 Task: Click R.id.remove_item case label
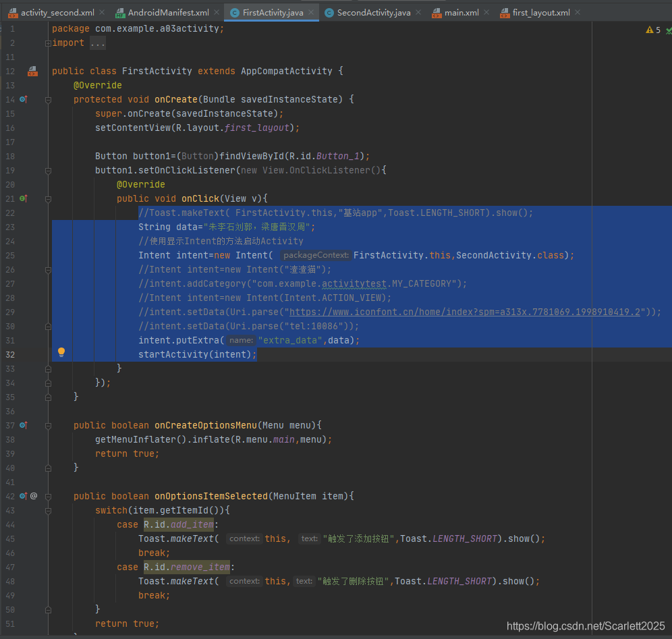click(x=186, y=567)
